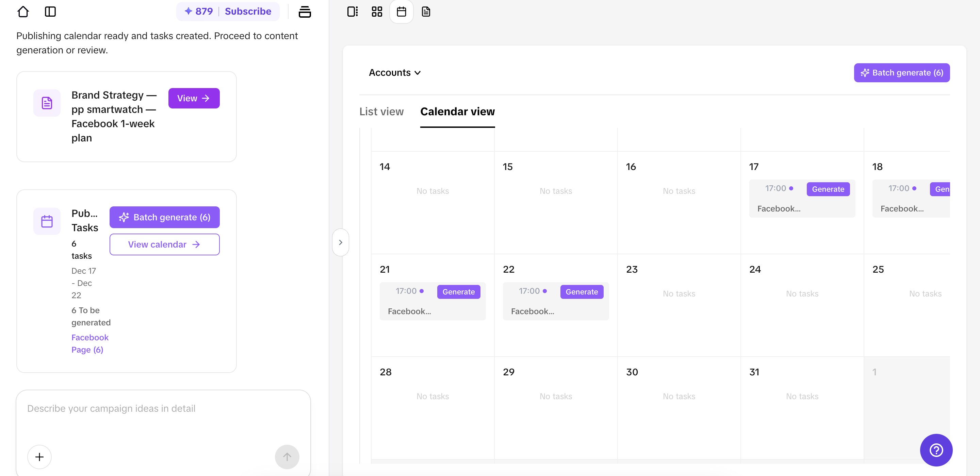980x476 pixels.
Task: Click Subscribe credits button
Action: tap(248, 12)
